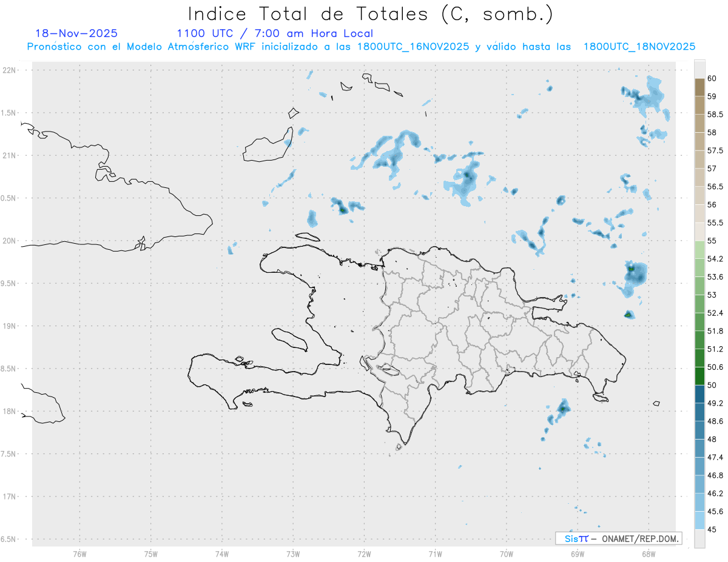Click the colorbar value '53.6'

[715, 276]
